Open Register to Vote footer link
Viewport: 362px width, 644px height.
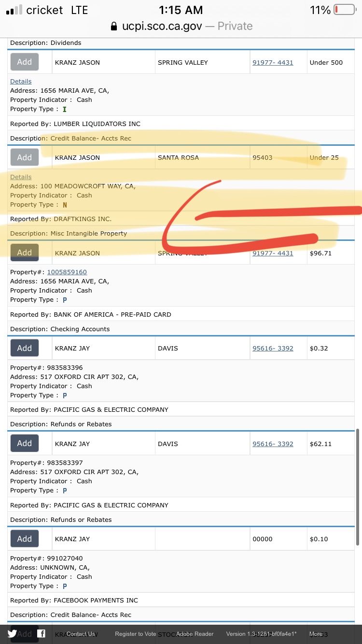[x=135, y=634]
